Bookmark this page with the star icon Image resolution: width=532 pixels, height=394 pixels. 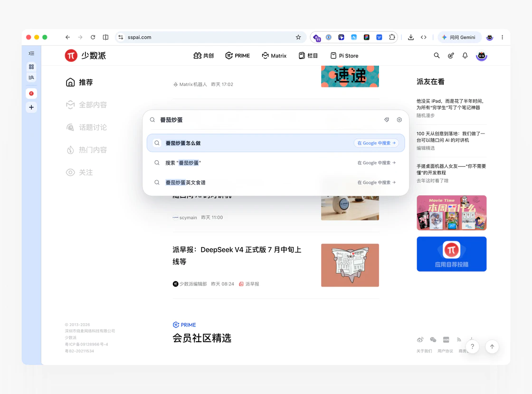pos(298,38)
